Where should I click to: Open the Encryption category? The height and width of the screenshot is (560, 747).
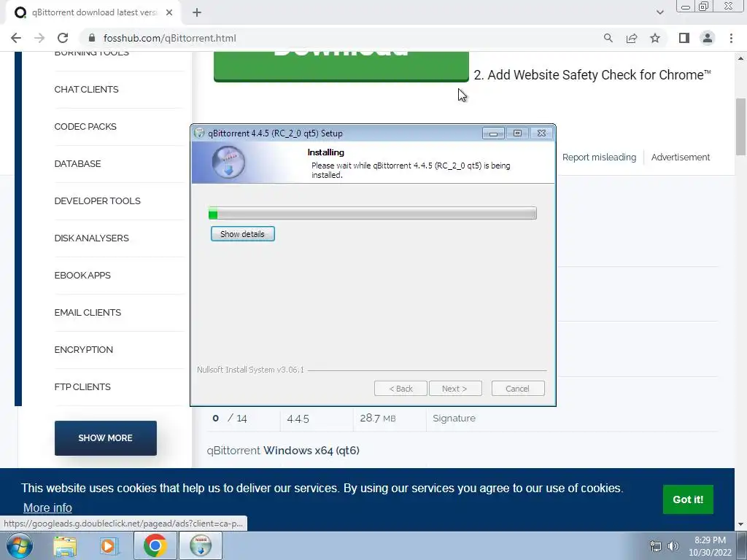coord(83,349)
